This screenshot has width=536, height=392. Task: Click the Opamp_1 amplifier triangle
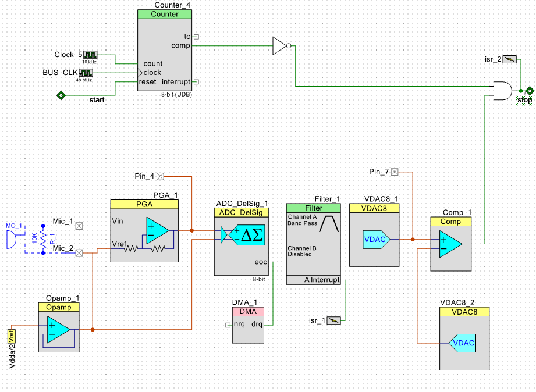click(x=58, y=330)
